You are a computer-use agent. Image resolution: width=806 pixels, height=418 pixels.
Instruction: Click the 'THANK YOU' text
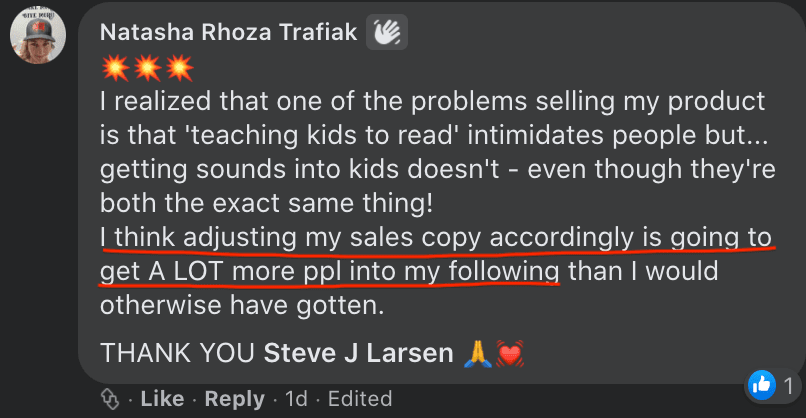(x=178, y=354)
